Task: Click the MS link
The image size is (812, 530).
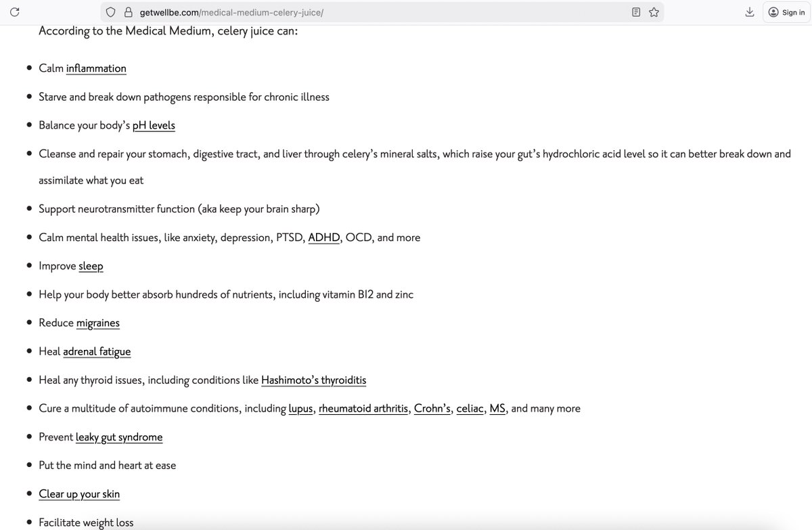Action: (497, 408)
